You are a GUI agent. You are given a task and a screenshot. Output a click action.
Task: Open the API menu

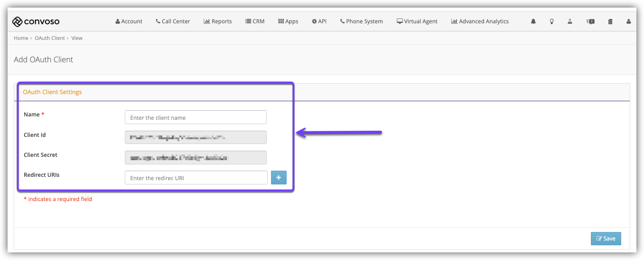(x=319, y=21)
